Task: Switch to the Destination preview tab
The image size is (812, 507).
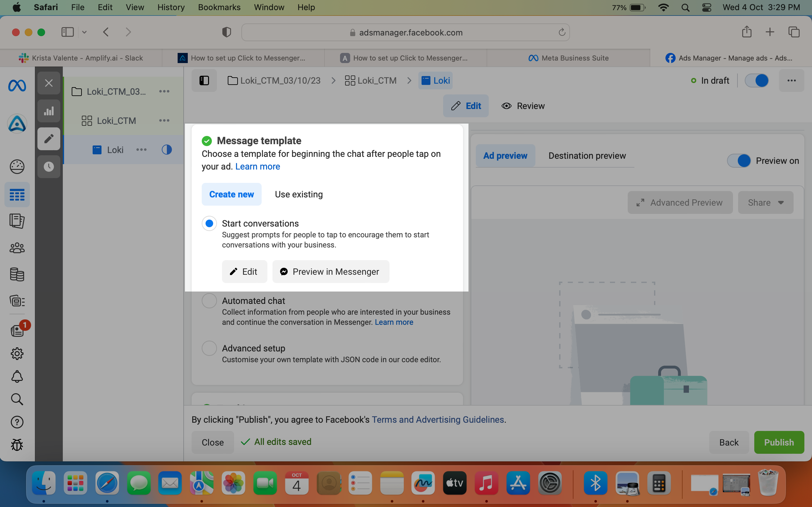Action: coord(587,156)
